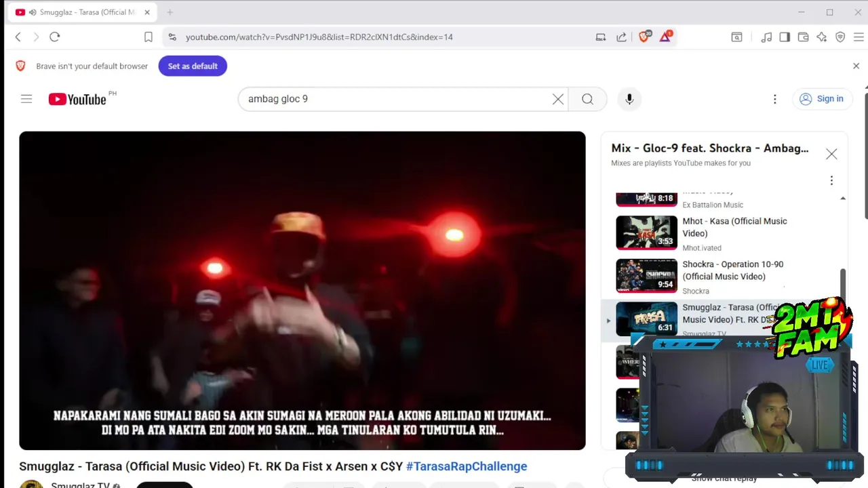The height and width of the screenshot is (488, 868).
Task: Open the Smugglaz Tarasa 6:31 thumbnail
Action: (646, 319)
